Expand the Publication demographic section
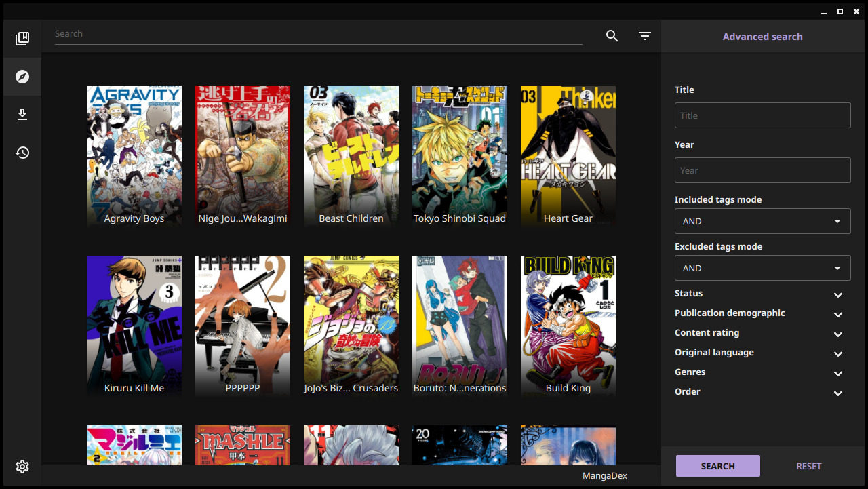Screen dimensions: 868x489 [x=763, y=313]
